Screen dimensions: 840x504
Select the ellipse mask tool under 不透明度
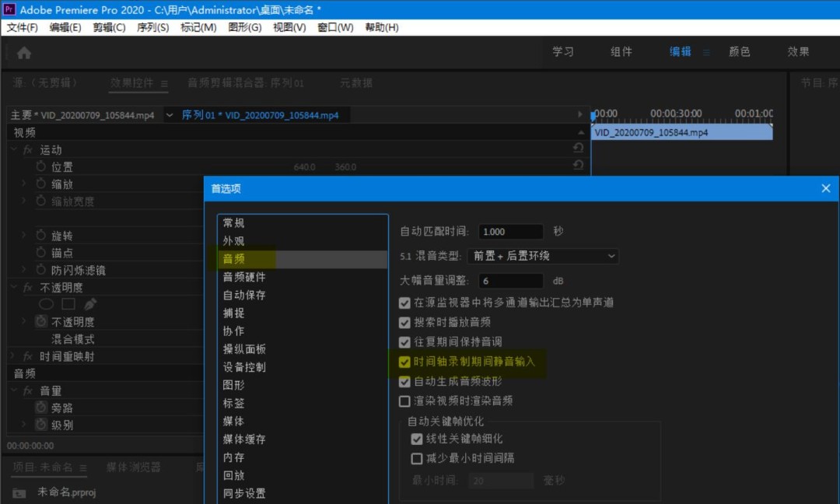47,303
